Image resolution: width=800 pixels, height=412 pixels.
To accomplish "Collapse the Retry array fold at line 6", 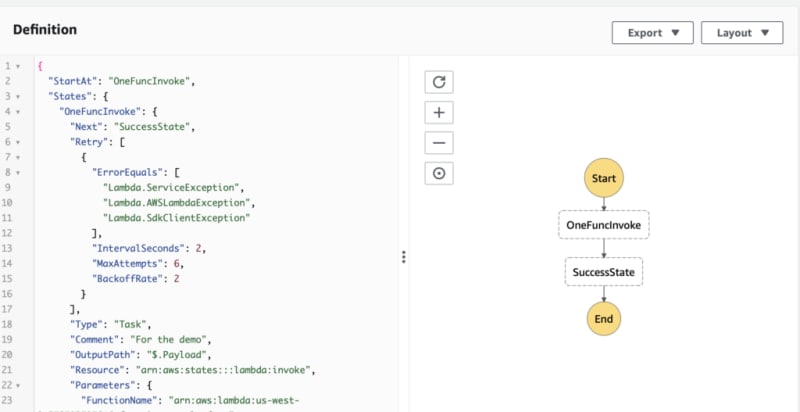I will [x=18, y=142].
